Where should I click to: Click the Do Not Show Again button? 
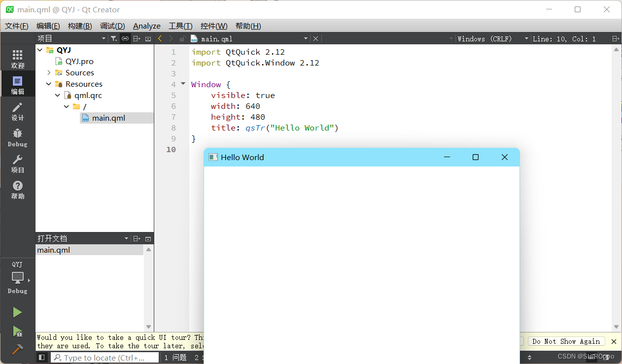(x=566, y=341)
